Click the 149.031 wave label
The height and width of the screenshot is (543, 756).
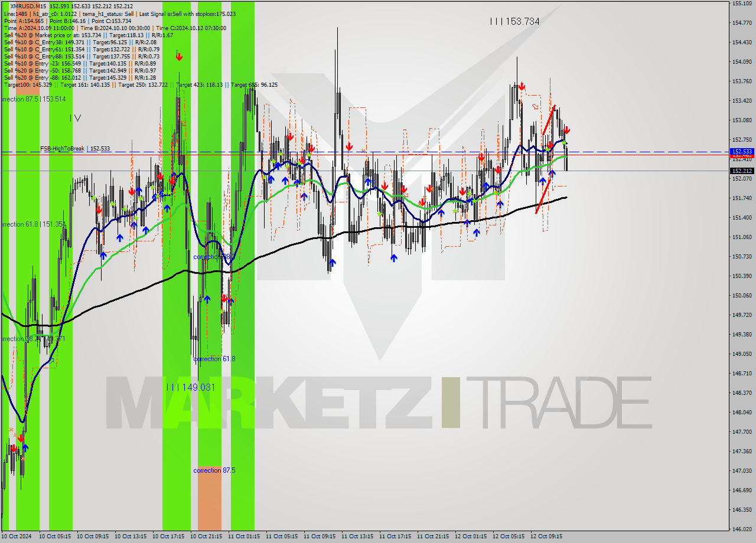[190, 387]
